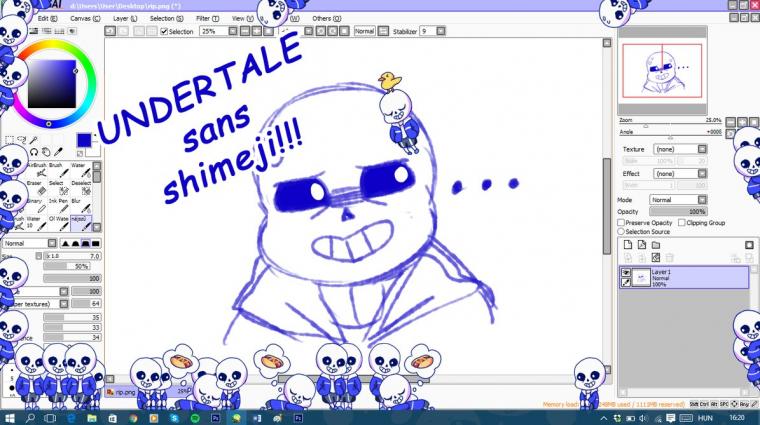760x425 pixels.
Task: Open the Filter menu
Action: pos(207,18)
